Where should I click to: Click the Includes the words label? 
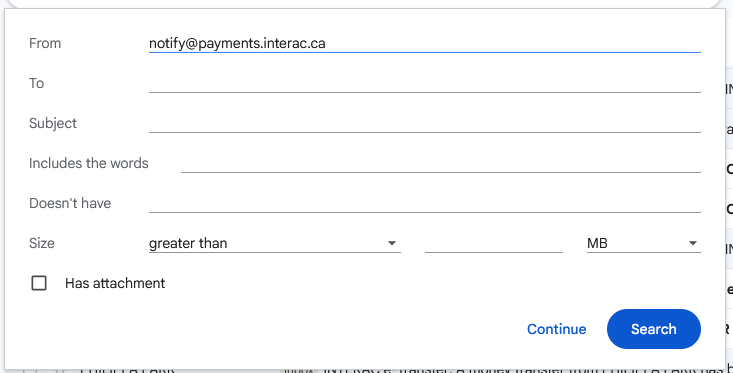89,164
